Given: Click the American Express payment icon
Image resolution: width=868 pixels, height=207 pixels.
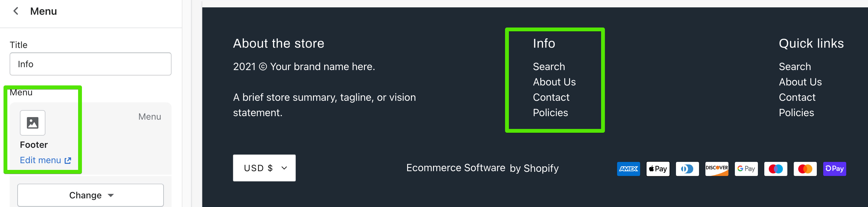Looking at the screenshot, I should tap(628, 169).
